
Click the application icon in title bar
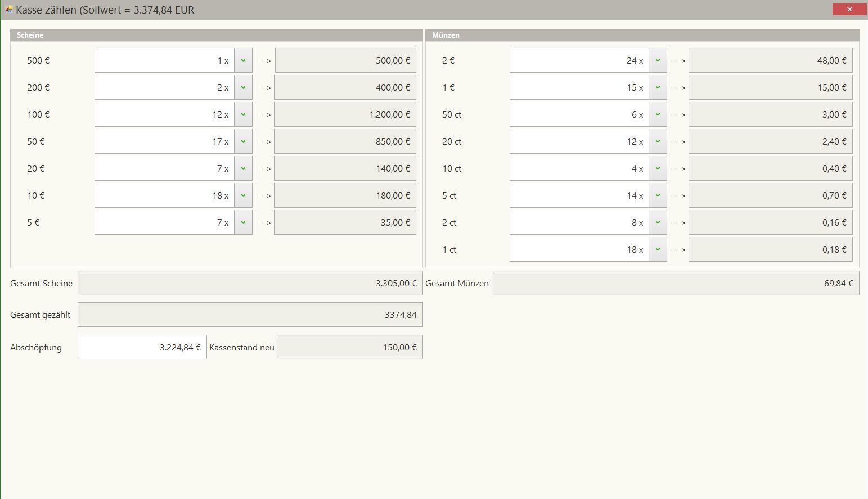point(8,10)
